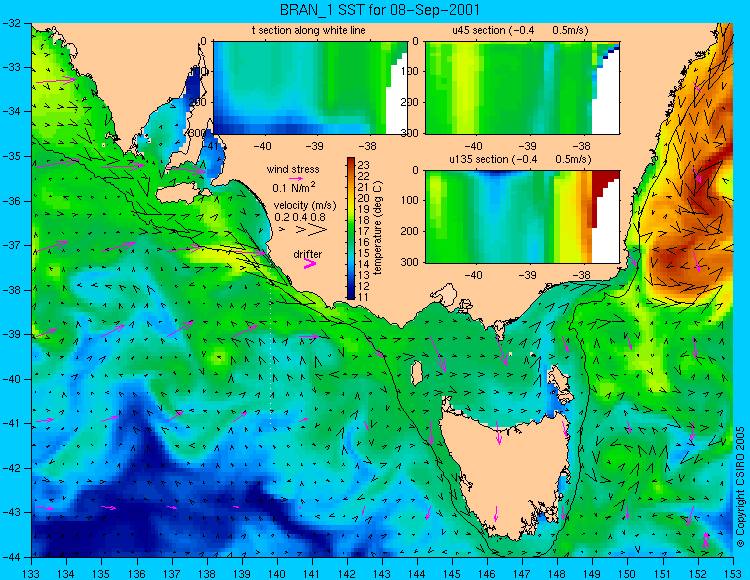Select colorbar tick label 11
The image size is (750, 580).
(x=364, y=297)
